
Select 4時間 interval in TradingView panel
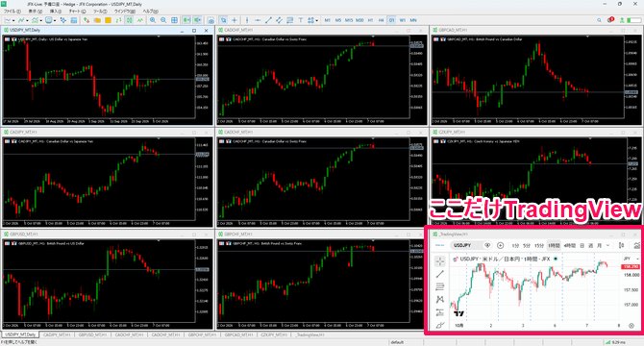[x=570, y=245]
